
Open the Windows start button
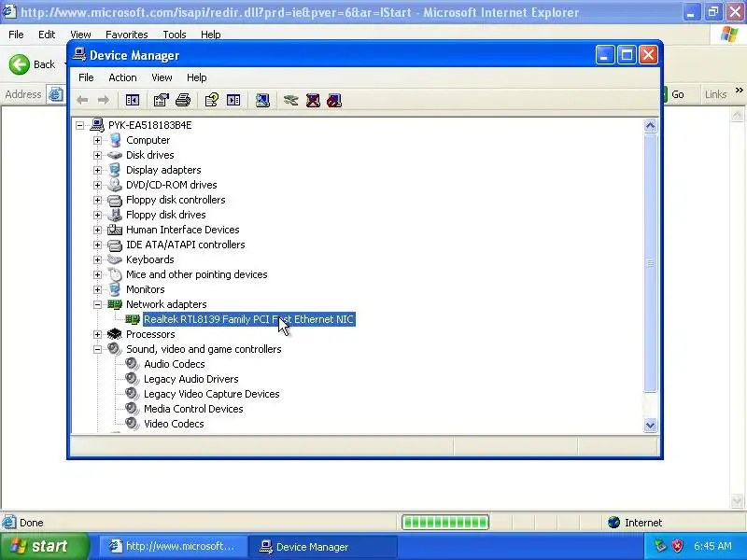45,546
